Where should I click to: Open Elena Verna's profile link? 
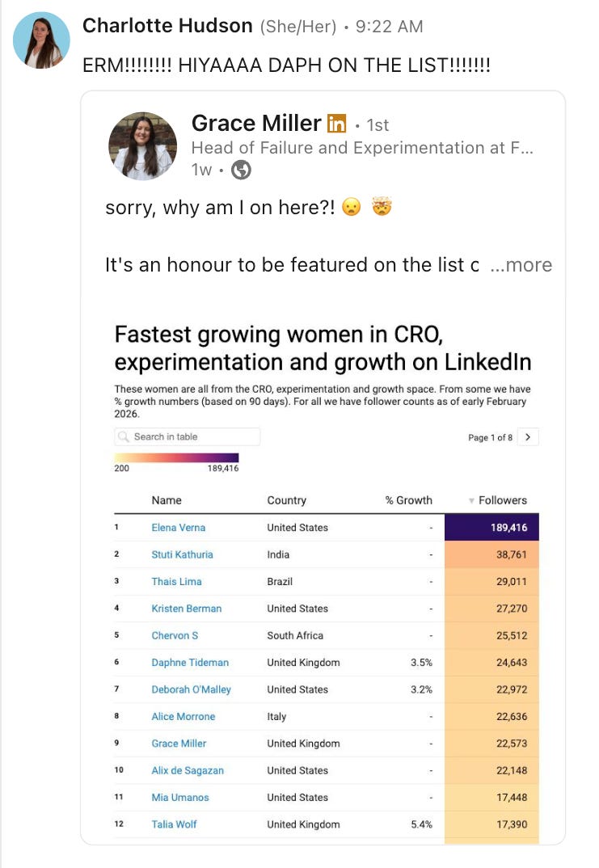[x=179, y=528]
